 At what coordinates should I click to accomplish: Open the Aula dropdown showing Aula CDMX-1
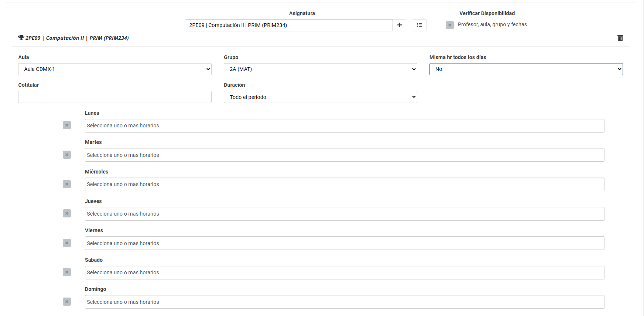click(115, 69)
